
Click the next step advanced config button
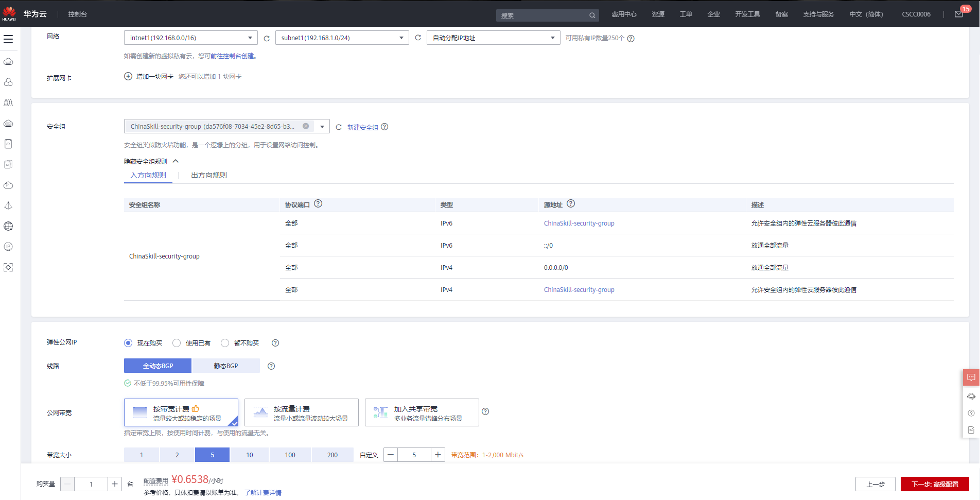pyautogui.click(x=935, y=484)
